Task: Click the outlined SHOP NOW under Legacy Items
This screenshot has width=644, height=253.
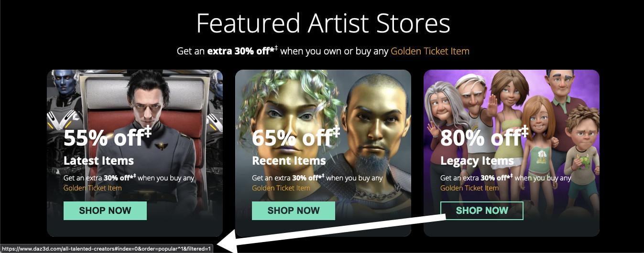Action: (x=482, y=211)
